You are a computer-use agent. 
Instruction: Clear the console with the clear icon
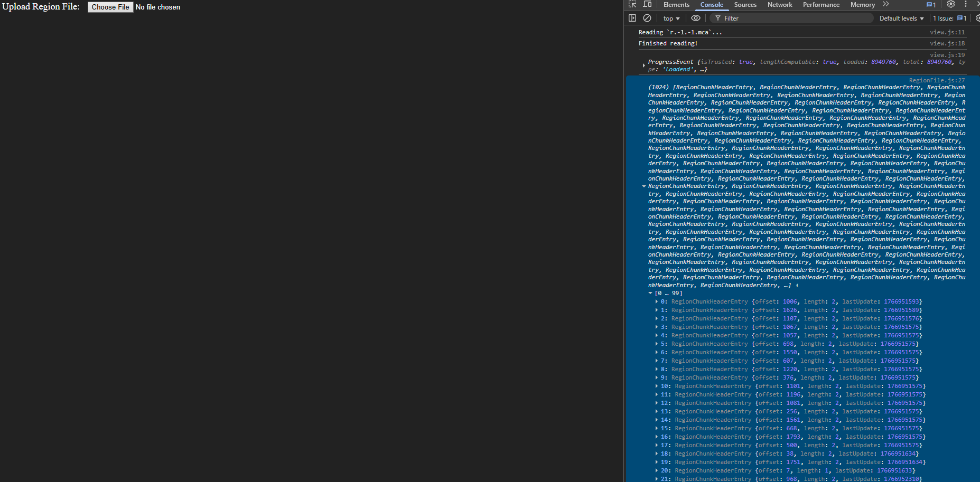647,18
